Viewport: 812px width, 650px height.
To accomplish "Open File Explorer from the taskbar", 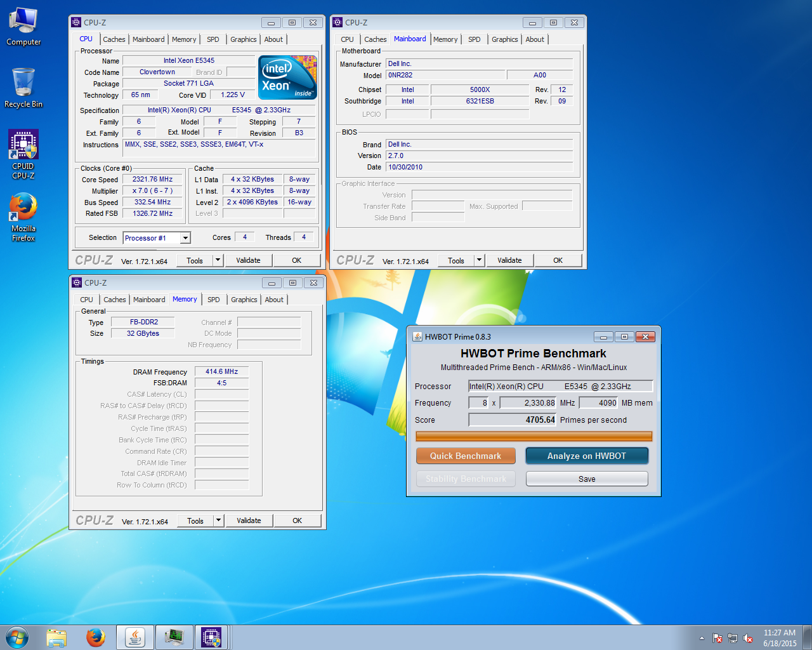I will [56, 637].
